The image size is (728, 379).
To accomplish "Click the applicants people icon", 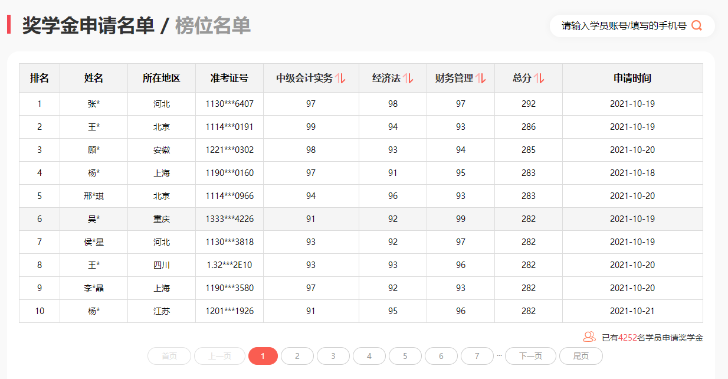I will 589,337.
